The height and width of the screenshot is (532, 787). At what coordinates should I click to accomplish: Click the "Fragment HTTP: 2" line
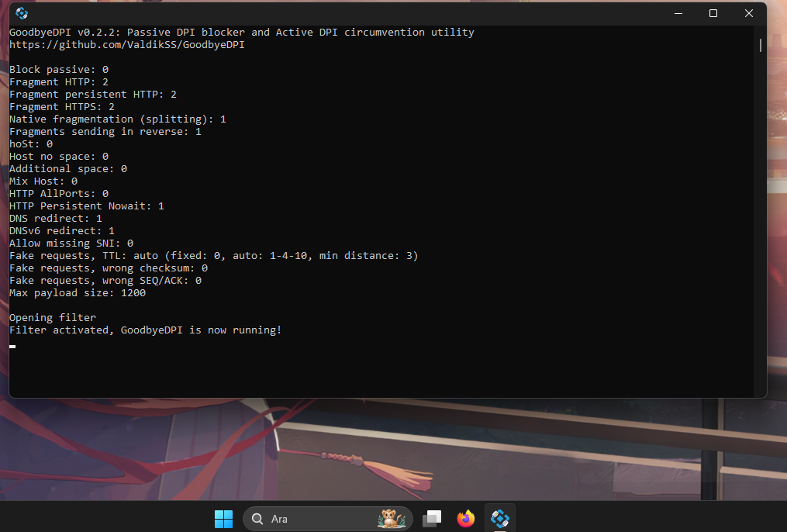pyautogui.click(x=59, y=81)
